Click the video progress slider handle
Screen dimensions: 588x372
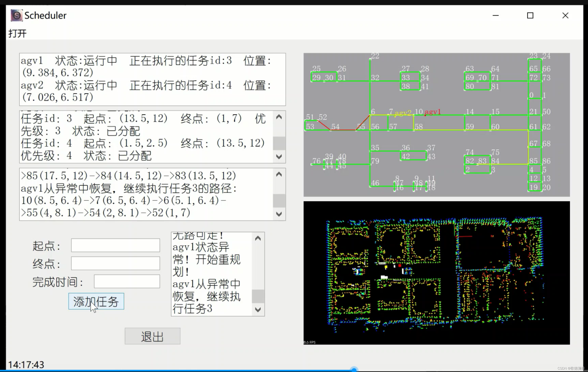[x=354, y=370]
